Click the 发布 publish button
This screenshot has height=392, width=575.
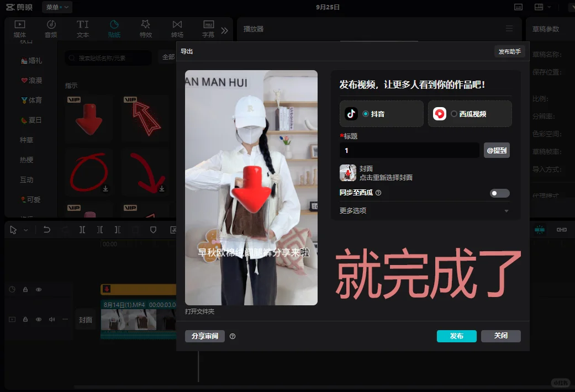tap(456, 336)
